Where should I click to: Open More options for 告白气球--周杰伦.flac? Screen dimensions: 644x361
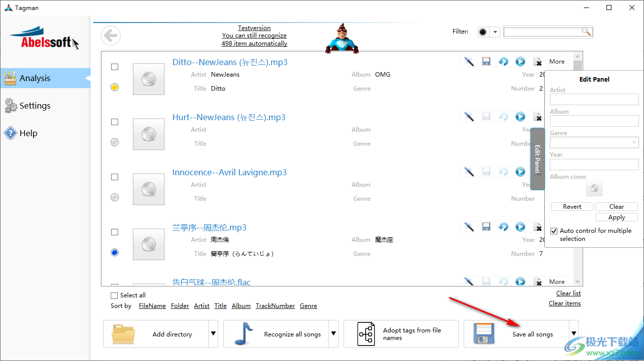tap(557, 281)
